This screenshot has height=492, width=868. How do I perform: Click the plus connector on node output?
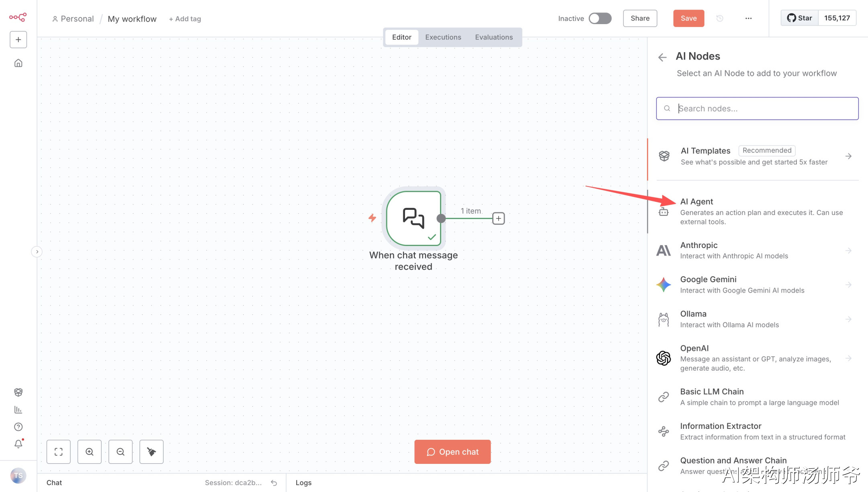click(498, 218)
